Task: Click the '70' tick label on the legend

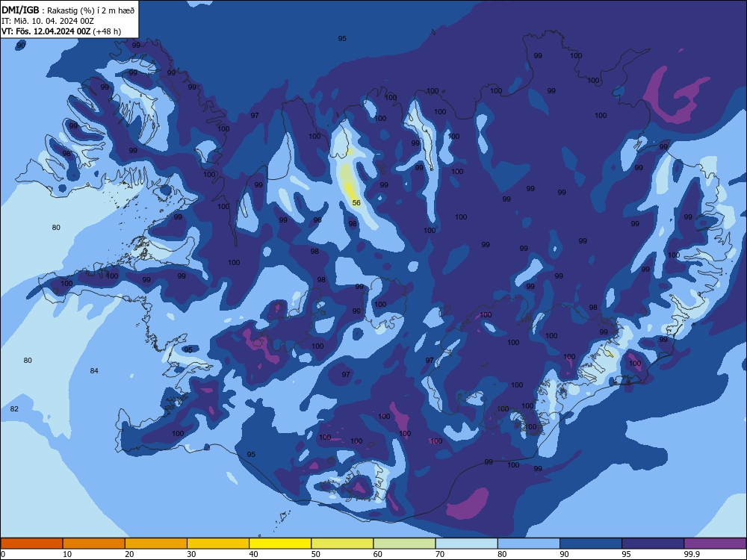Action: [440, 554]
